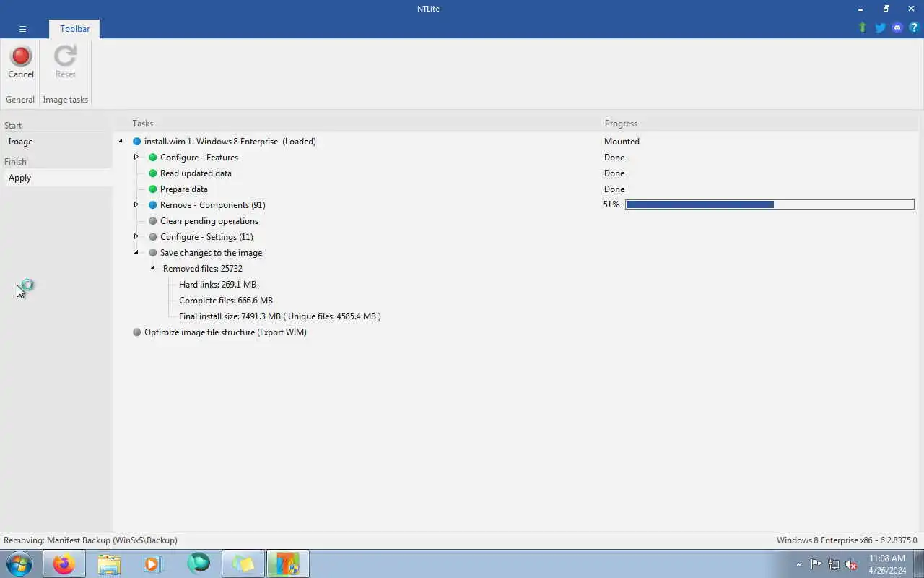The width and height of the screenshot is (924, 578).
Task: Click the Removing: Manifest Backup status text
Action: [90, 540]
